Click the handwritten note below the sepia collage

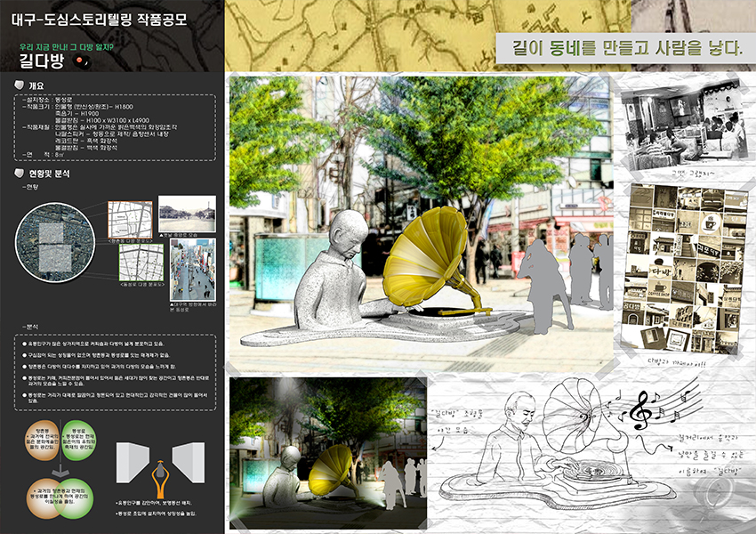[677, 362]
